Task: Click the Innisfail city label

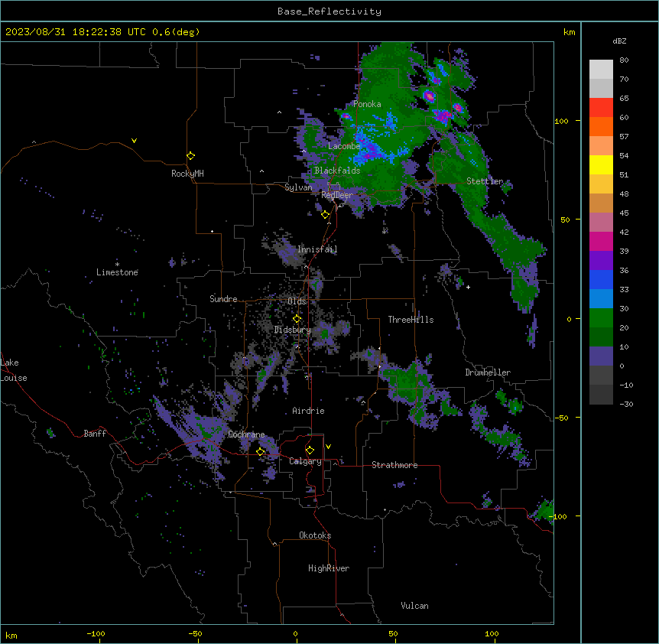Action: (317, 249)
